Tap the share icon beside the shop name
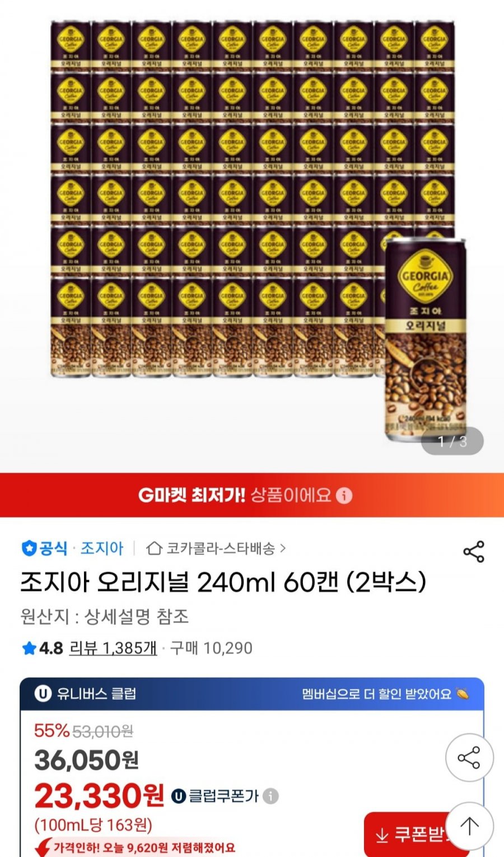Image resolution: width=504 pixels, height=857 pixels. pyautogui.click(x=474, y=552)
